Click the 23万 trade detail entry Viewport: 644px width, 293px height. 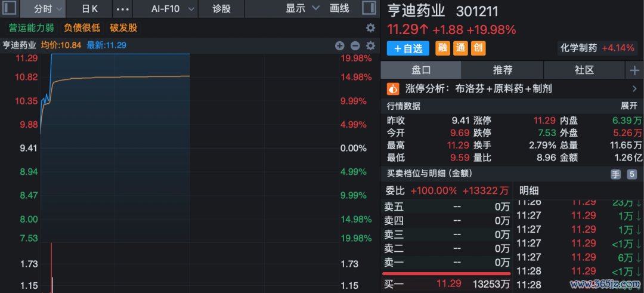click(579, 202)
